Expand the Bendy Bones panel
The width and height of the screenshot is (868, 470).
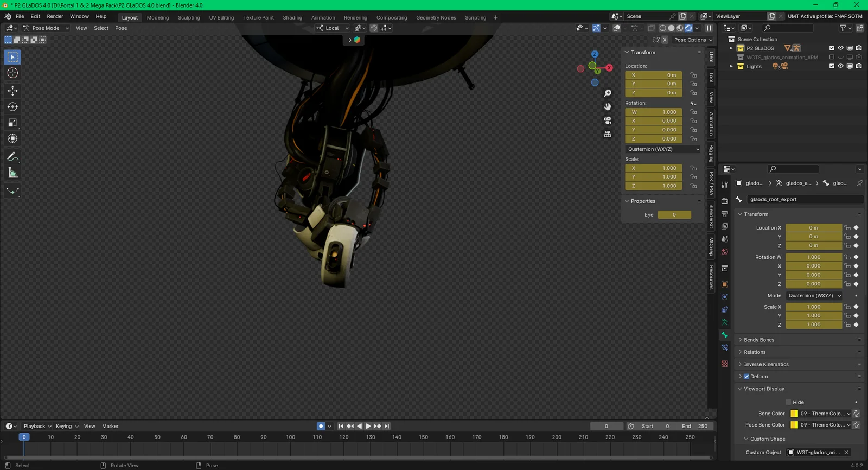point(759,340)
